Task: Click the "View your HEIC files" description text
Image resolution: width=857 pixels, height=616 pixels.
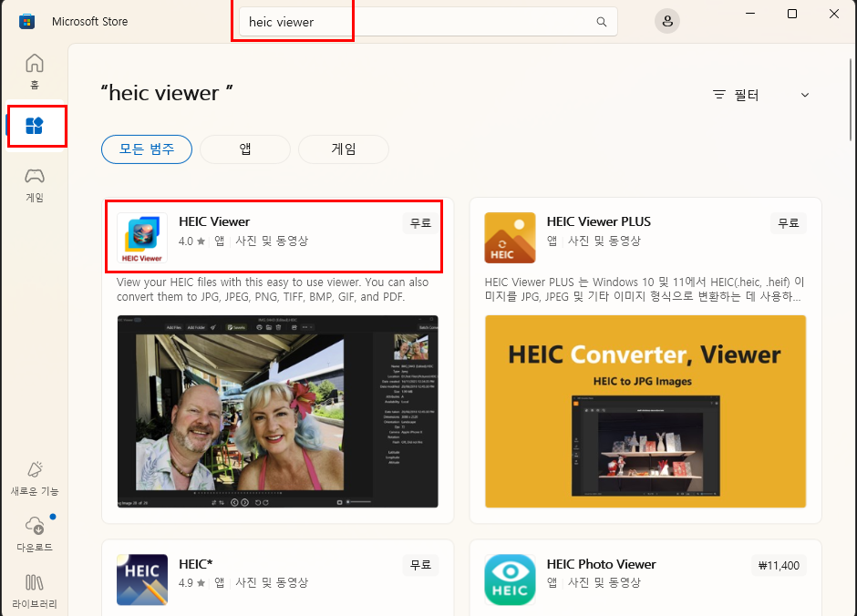Action: pyautogui.click(x=273, y=290)
